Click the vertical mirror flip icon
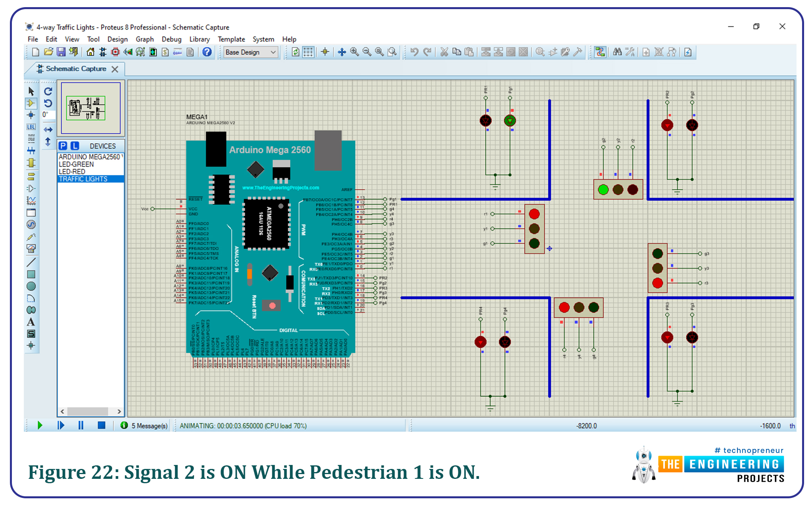This screenshot has width=812, height=509. click(48, 142)
